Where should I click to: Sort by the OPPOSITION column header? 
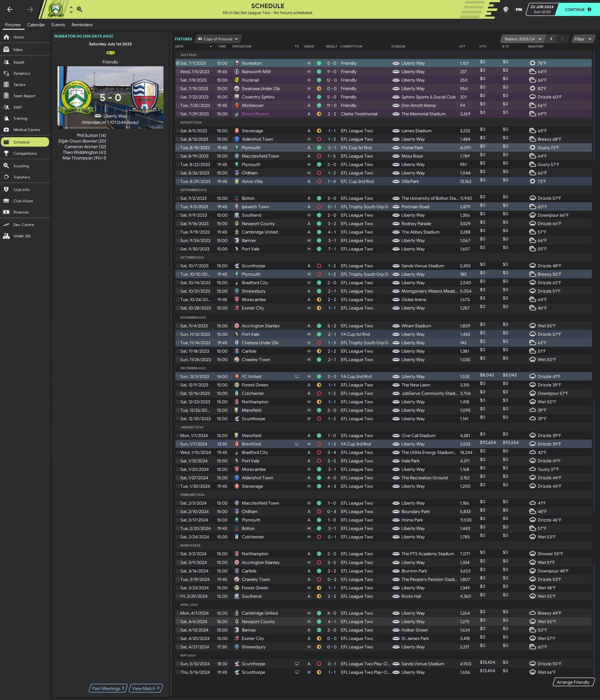tap(242, 47)
